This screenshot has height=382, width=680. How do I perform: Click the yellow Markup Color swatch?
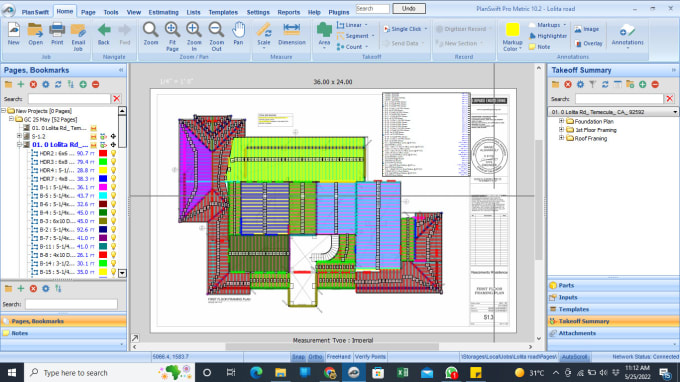tap(512, 30)
